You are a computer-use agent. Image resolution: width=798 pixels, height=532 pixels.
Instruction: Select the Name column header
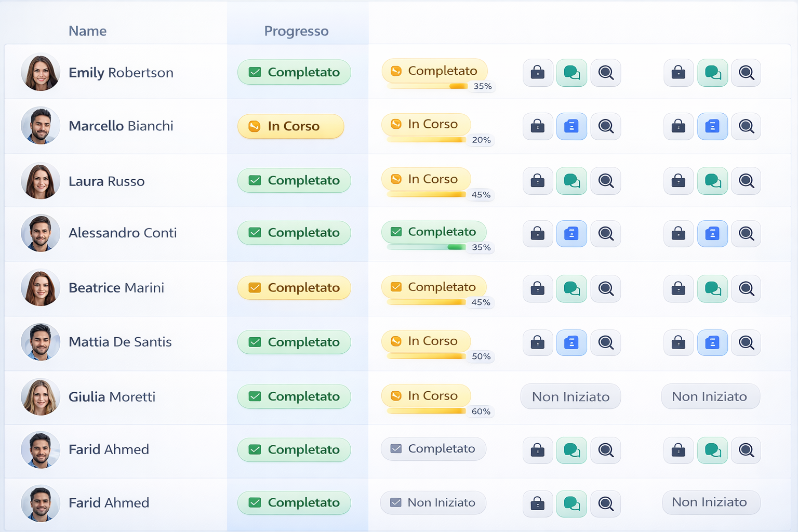[x=87, y=31]
